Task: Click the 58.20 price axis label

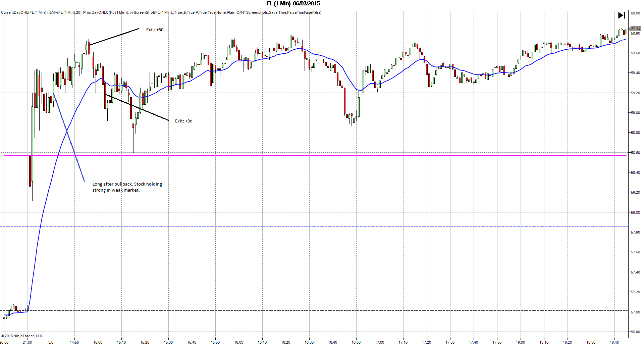Action: (635, 192)
